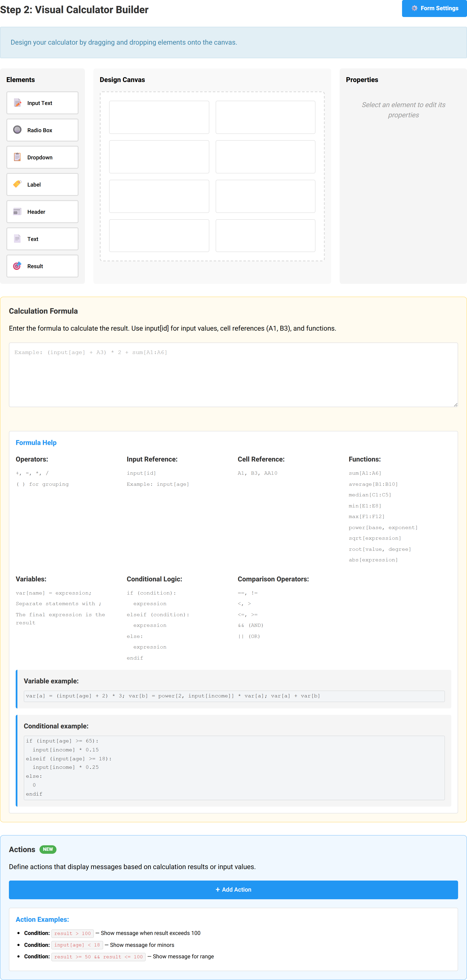
Task: Click the top-right canvas cell
Action: pos(265,117)
